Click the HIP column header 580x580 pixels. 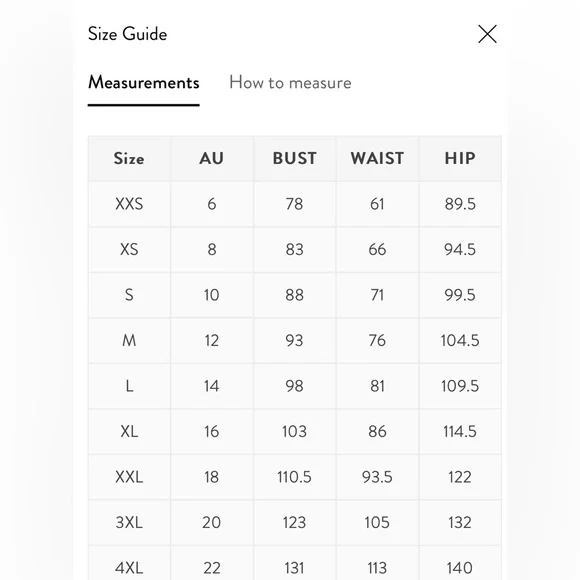[x=460, y=159]
